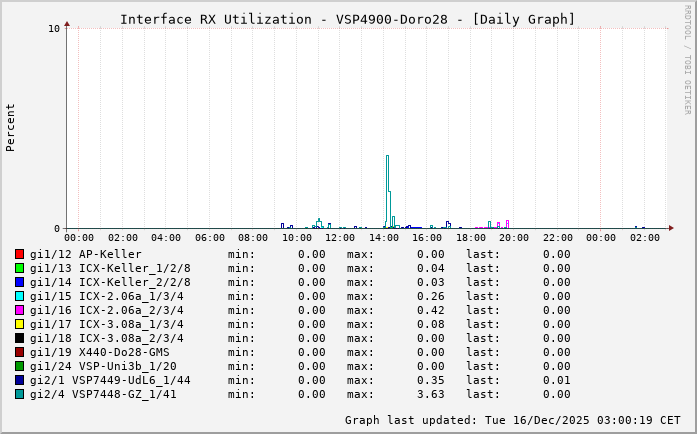Image resolution: width=697 pixels, height=434 pixels.
Task: Click the 14:00 time axis label
Action: click(x=383, y=238)
